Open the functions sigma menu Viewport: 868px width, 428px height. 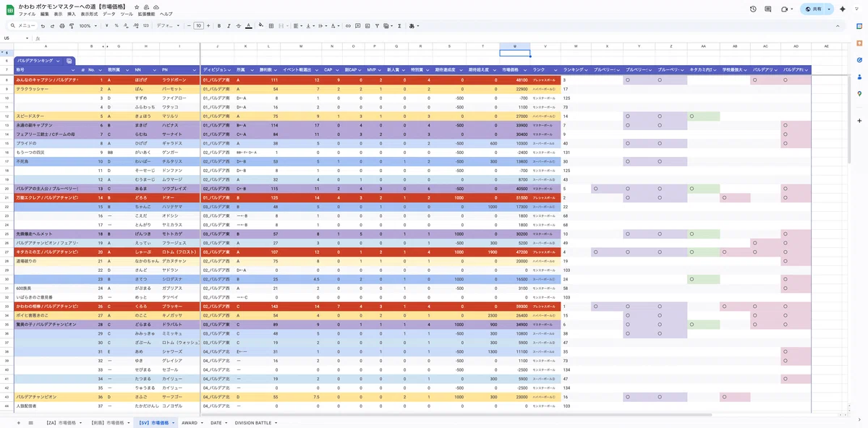399,25
